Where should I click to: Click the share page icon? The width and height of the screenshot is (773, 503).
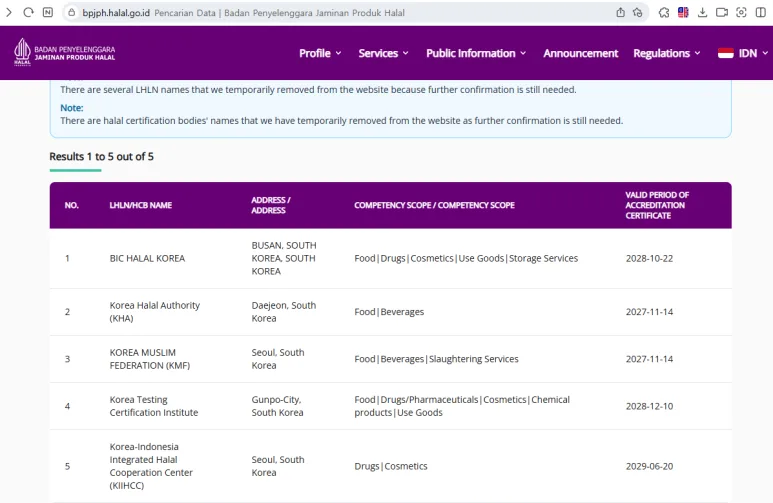(x=621, y=12)
